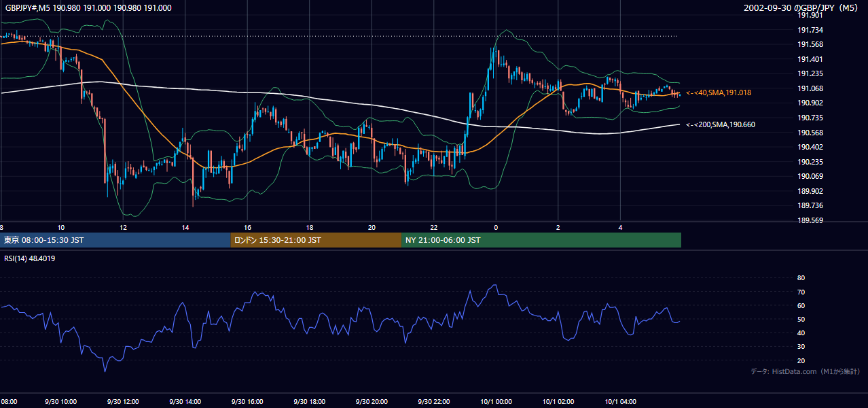Click the 9/30 22:00 bottom time label
Image resolution: width=868 pixels, height=408 pixels.
coord(434,401)
